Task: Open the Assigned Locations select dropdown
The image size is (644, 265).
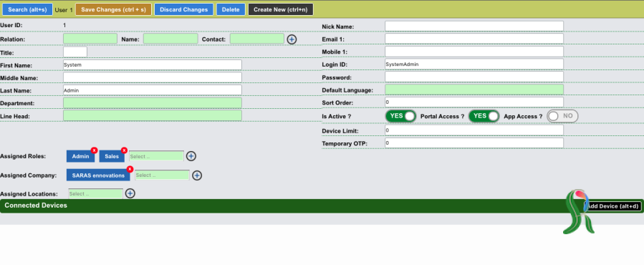Action: tap(95, 193)
